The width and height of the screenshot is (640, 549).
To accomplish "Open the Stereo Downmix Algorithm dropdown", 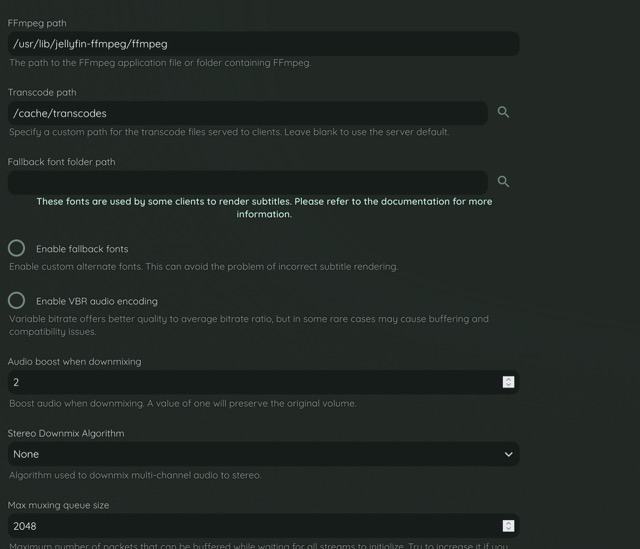I will pos(262,454).
